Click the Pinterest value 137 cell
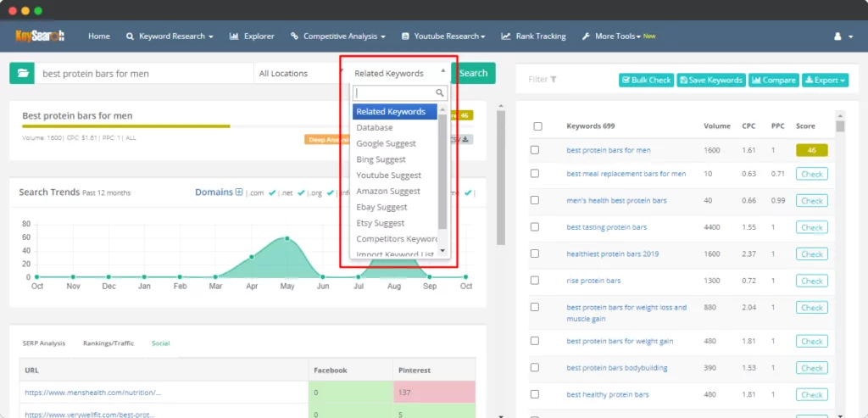Viewport: 868px width, 418px height. [x=435, y=392]
